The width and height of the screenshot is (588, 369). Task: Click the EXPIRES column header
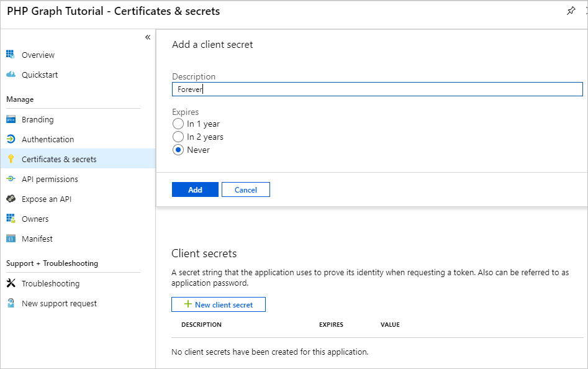point(331,324)
